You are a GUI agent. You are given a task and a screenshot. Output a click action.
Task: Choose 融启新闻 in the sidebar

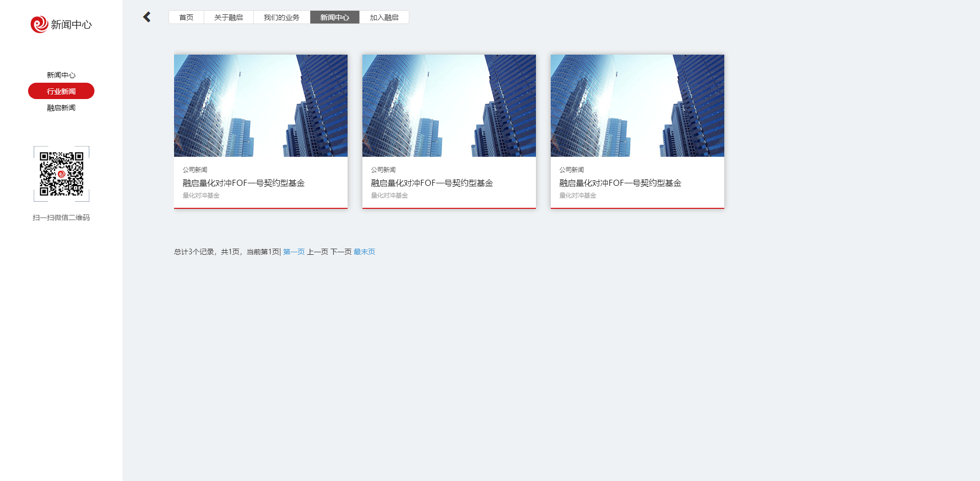point(61,108)
